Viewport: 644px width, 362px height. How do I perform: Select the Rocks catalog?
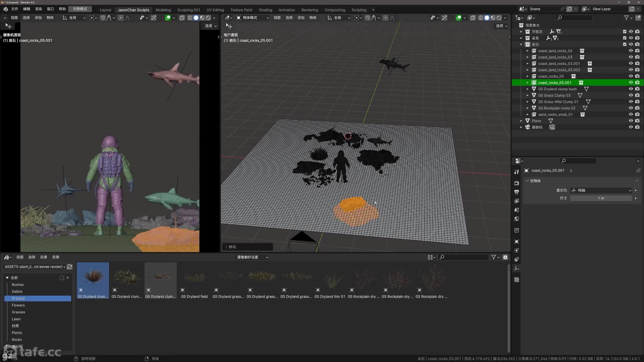click(17, 340)
